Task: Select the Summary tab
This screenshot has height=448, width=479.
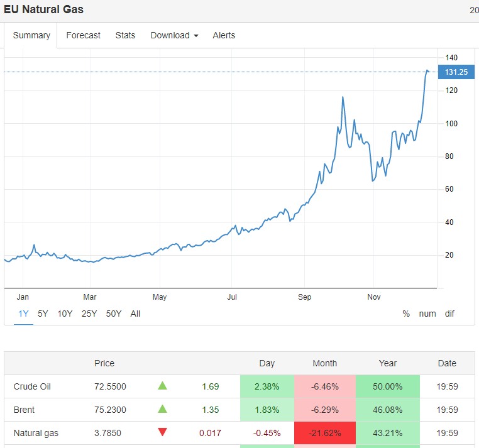Action: [31, 35]
